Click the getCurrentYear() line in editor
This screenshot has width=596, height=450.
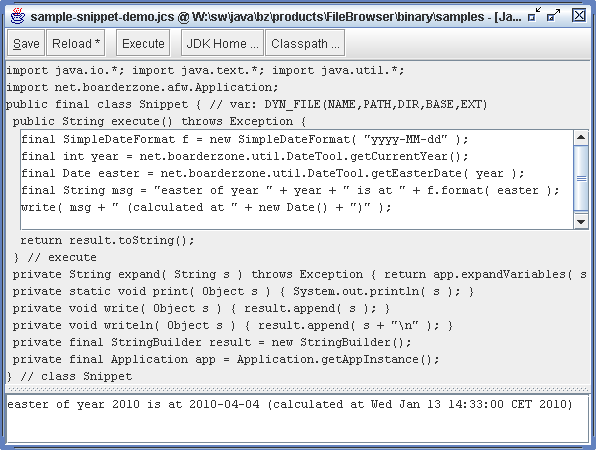244,156
